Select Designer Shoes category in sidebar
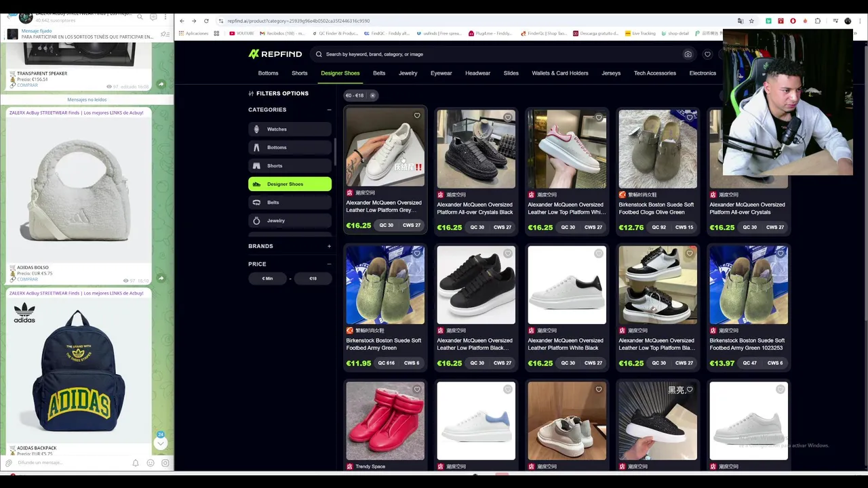868x488 pixels. [x=290, y=184]
